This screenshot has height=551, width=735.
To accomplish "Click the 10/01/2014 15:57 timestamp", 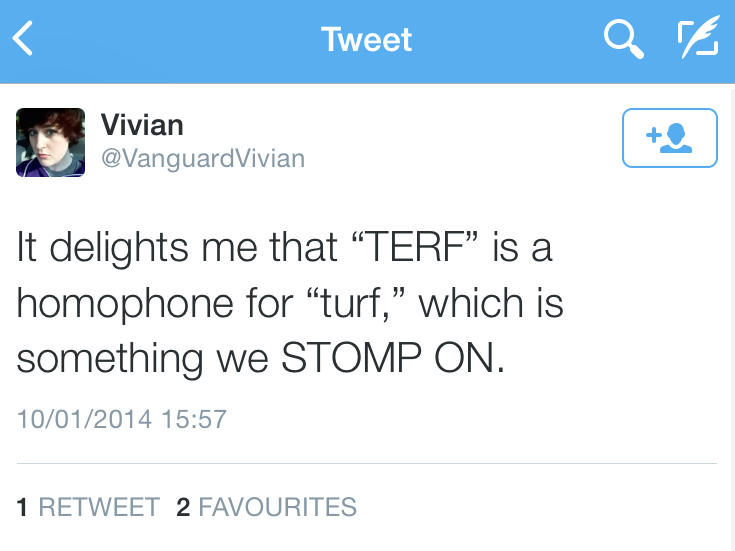I will pos(122,417).
